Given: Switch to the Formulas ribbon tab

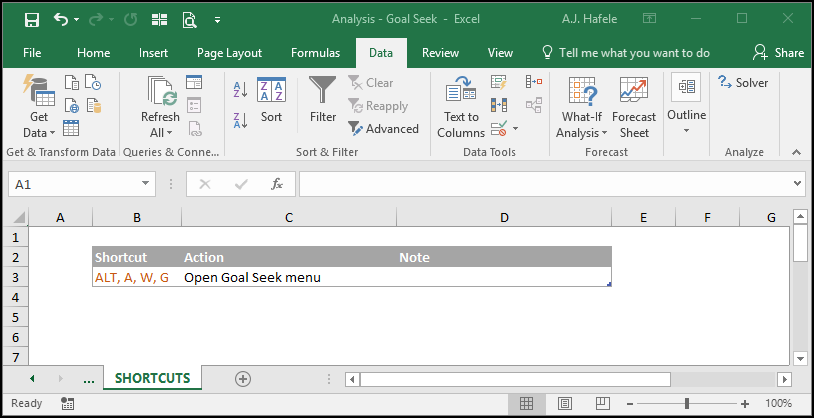Looking at the screenshot, I should 316,53.
